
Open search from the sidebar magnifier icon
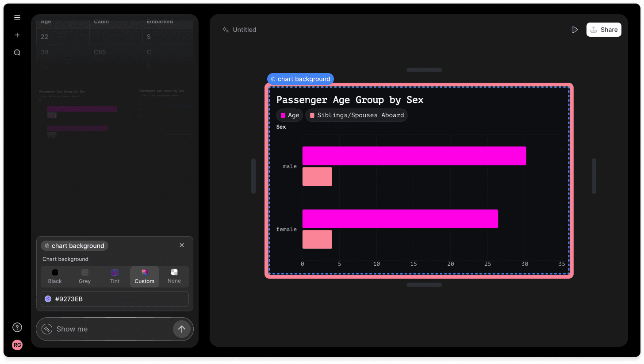(x=17, y=53)
